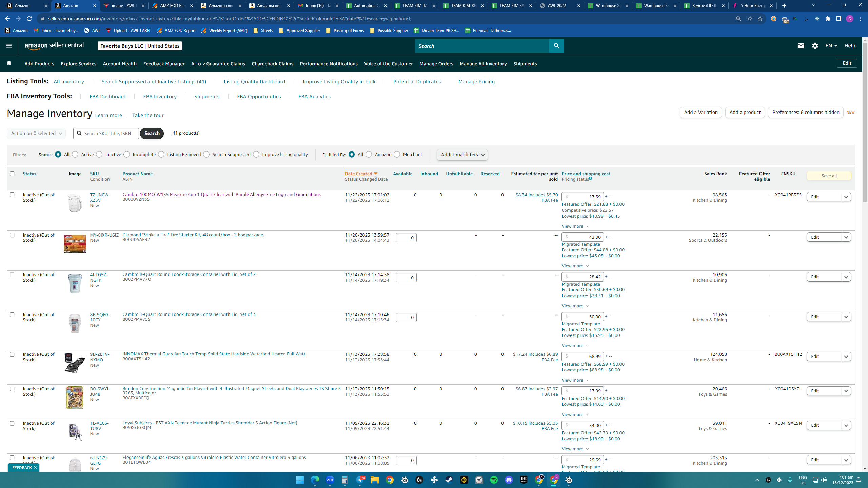Click the Save all button
868x488 pixels.
829,176
